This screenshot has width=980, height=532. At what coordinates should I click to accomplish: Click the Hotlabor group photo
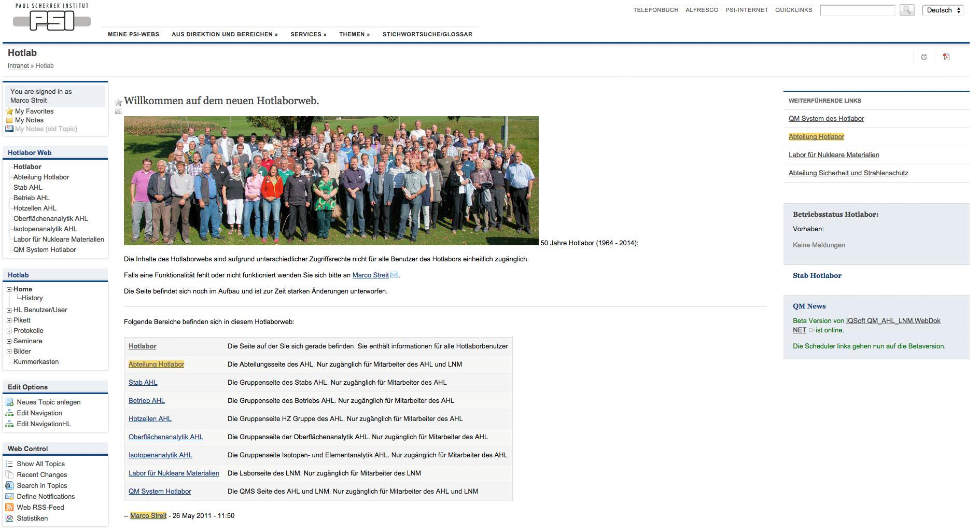(331, 180)
